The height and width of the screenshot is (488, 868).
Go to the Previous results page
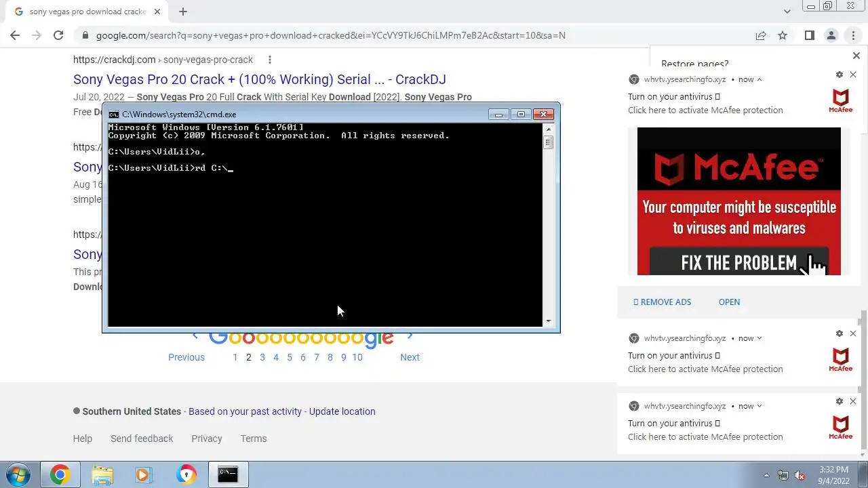tap(186, 357)
